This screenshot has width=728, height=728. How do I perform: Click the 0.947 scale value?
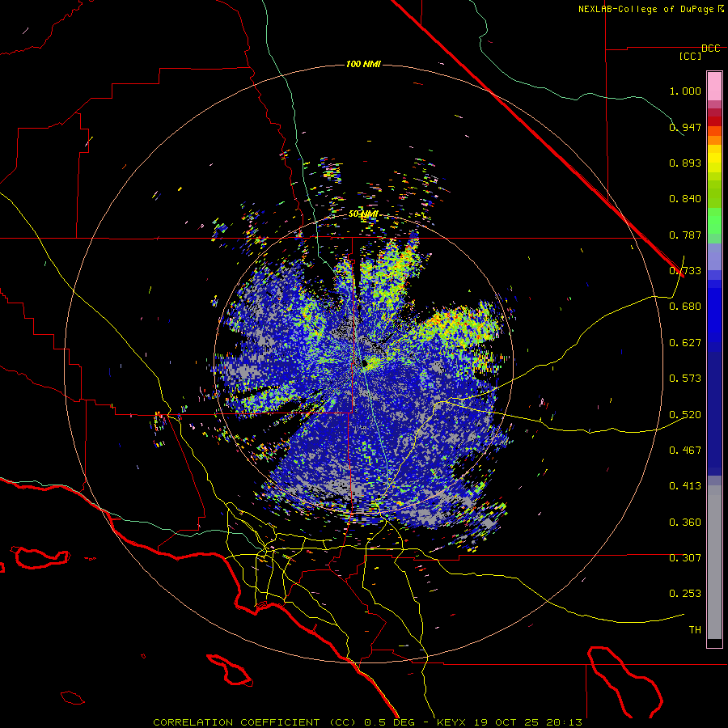(x=685, y=127)
